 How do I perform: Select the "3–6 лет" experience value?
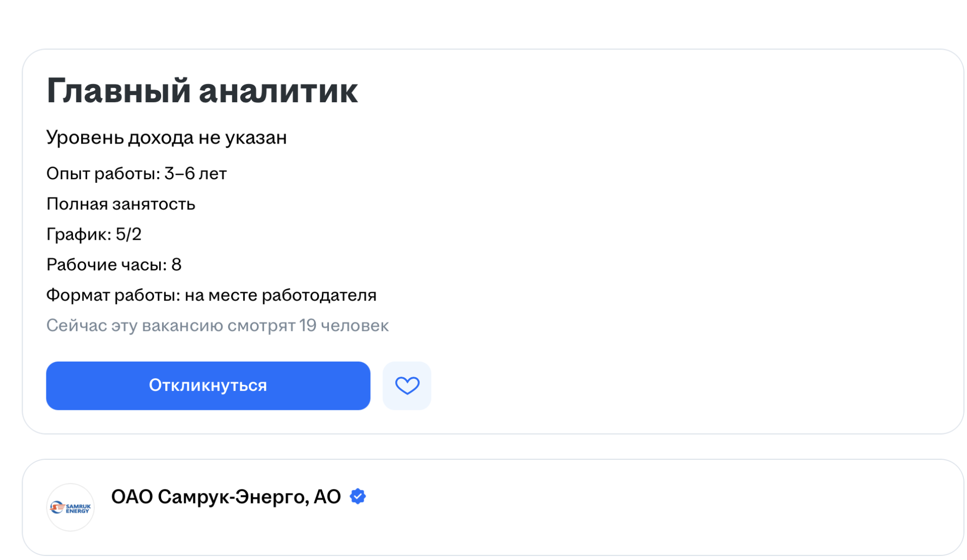195,174
